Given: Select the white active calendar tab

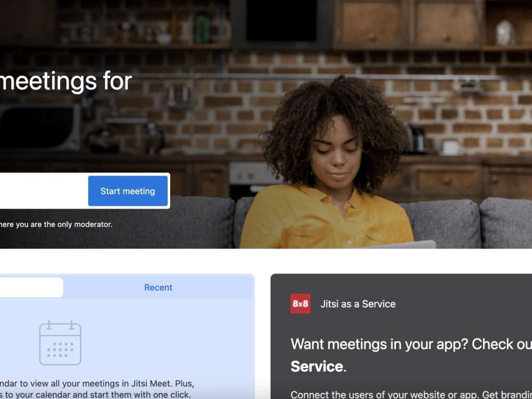Looking at the screenshot, I should pyautogui.click(x=31, y=287).
